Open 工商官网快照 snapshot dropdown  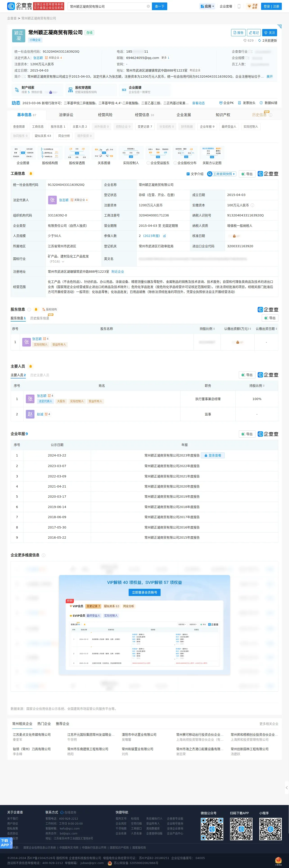(221, 174)
